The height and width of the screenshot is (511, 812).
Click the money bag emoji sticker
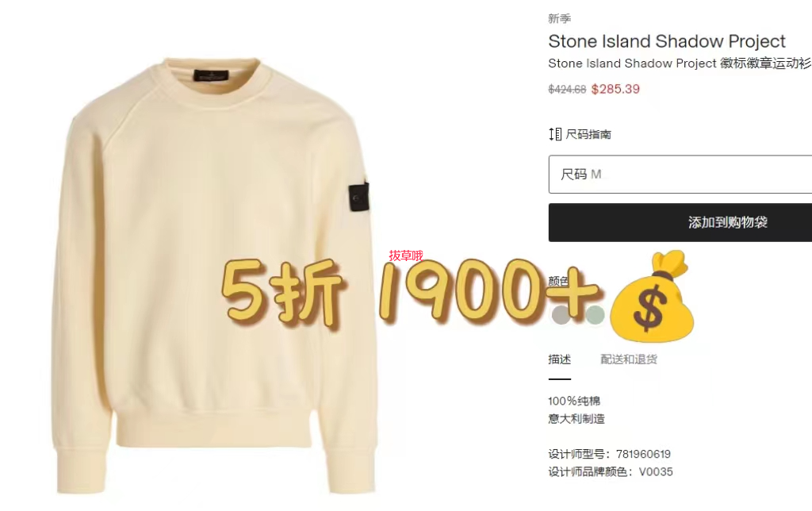point(653,297)
